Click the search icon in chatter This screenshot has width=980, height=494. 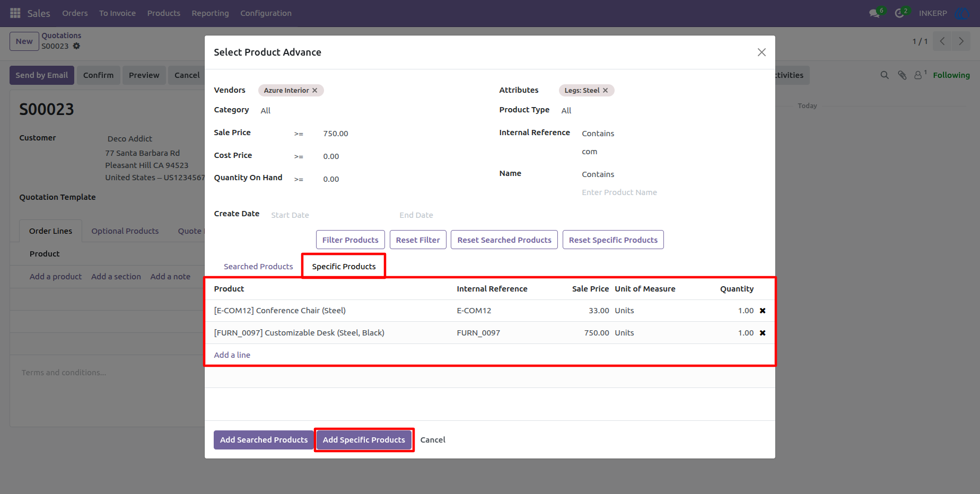point(885,75)
